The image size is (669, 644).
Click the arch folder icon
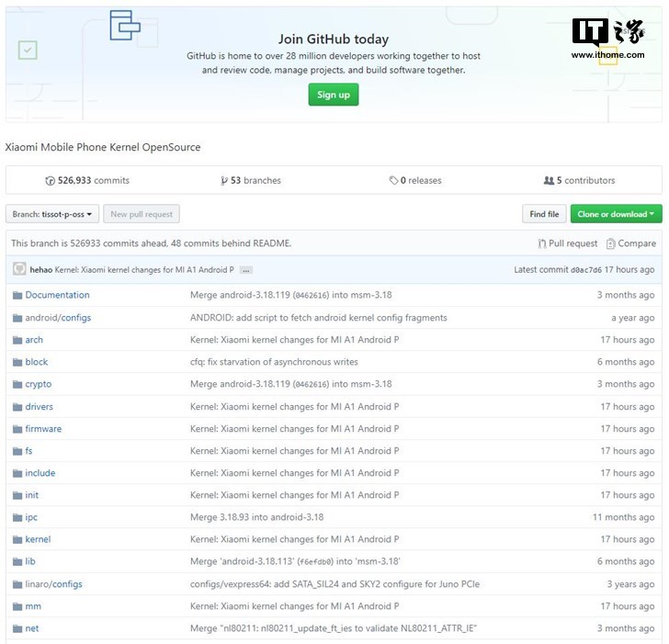[x=17, y=340]
